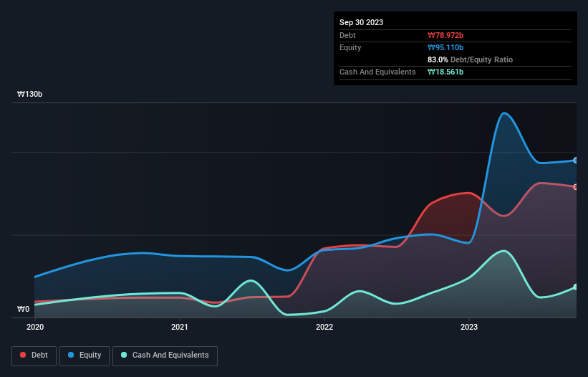Select the blue Equity end-point marker
The width and height of the screenshot is (588, 377).
tap(576, 160)
